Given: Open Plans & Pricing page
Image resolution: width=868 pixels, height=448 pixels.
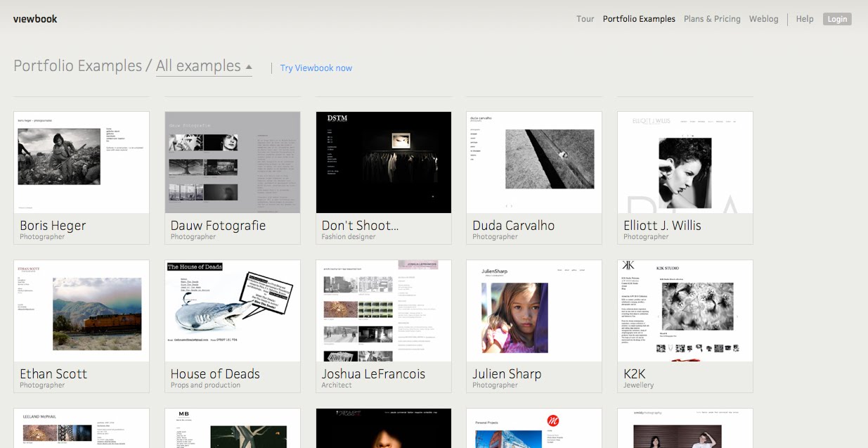Looking at the screenshot, I should (712, 19).
